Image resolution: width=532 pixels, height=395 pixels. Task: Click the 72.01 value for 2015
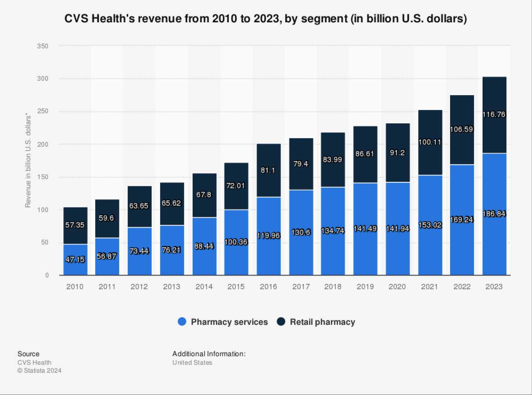[236, 186]
